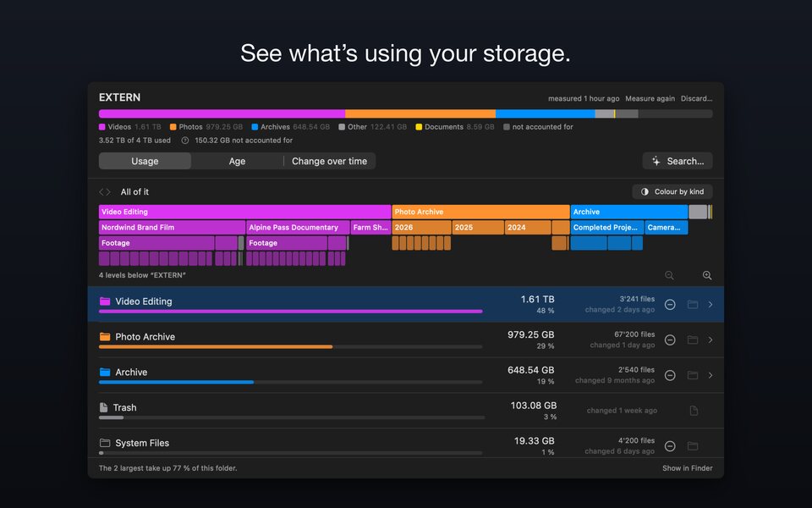Viewport: 812px width, 508px height.
Task: Click the minus icon in System Files row
Action: (670, 446)
